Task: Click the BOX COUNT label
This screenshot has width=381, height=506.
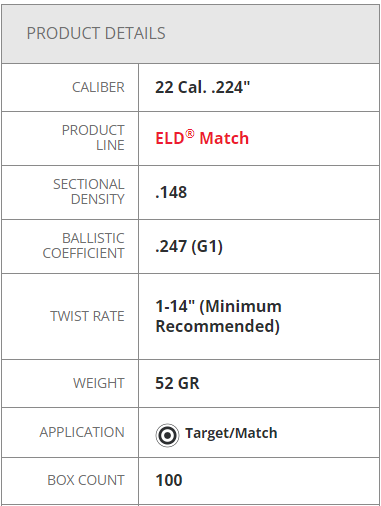Action: [86, 480]
